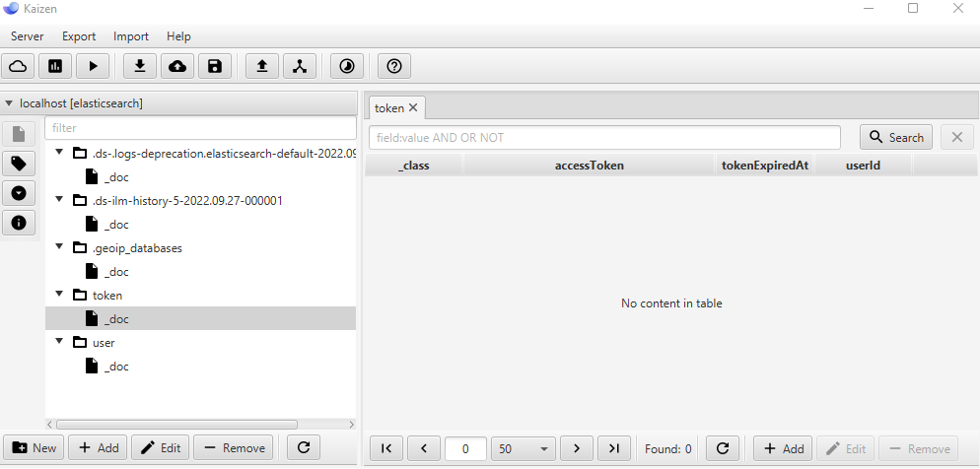980x469 pixels.
Task: Sort by the accessToken column header
Action: [589, 166]
